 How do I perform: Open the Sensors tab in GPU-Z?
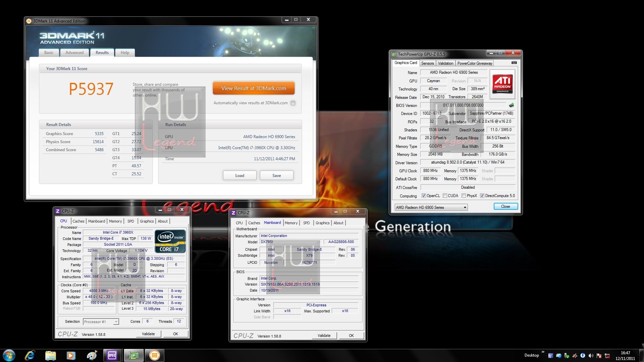[427, 63]
